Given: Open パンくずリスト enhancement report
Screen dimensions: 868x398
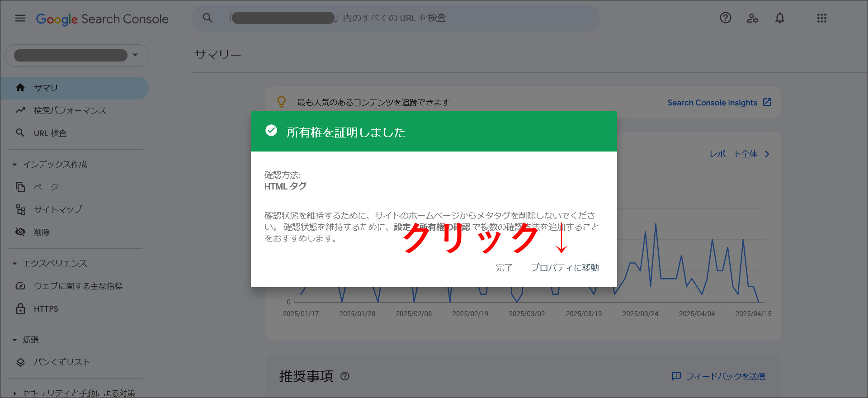Looking at the screenshot, I should (x=62, y=362).
